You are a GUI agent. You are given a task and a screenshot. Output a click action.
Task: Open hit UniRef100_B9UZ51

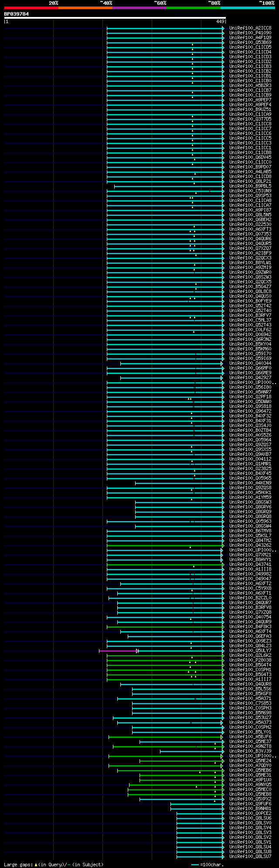(x=250, y=109)
